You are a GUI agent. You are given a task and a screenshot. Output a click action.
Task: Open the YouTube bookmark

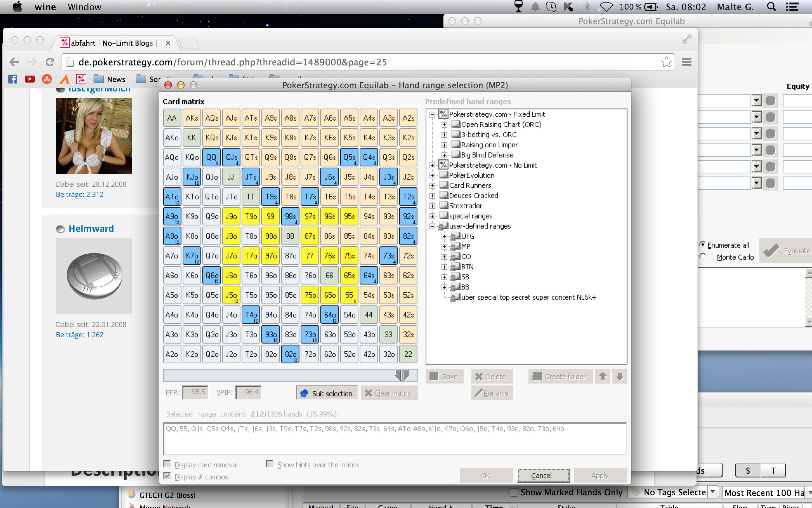[x=30, y=79]
